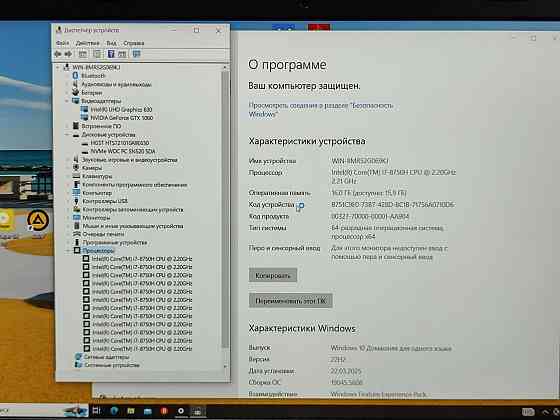Viewport: 560px width, 420px height.
Task: Expand the Программные устройства arrow
Action: point(68,242)
